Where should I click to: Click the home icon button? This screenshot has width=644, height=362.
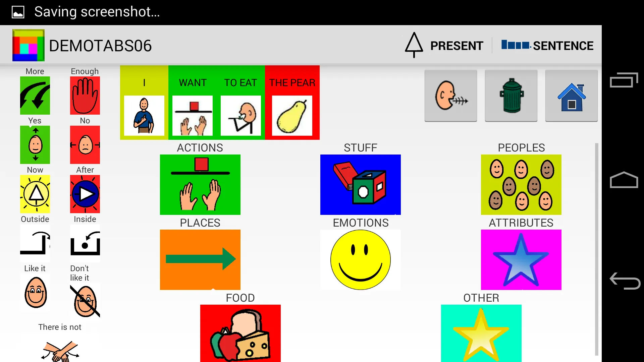[572, 96]
